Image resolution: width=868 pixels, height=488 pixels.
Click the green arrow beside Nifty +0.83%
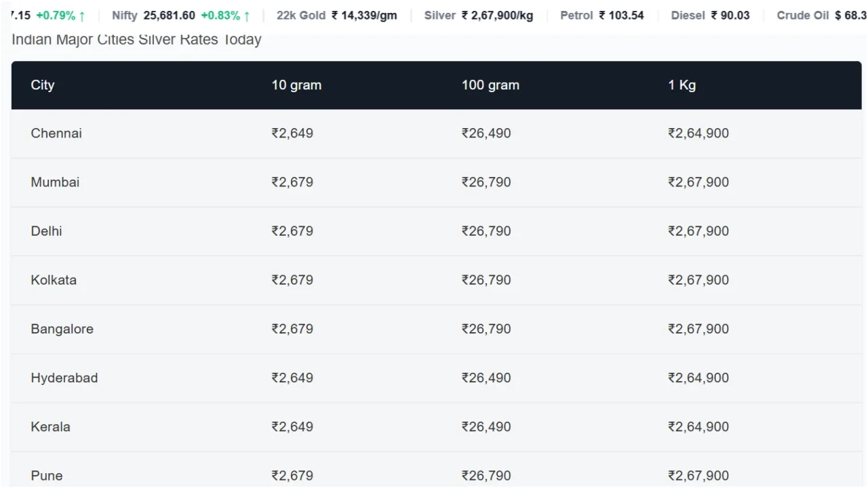[247, 16]
